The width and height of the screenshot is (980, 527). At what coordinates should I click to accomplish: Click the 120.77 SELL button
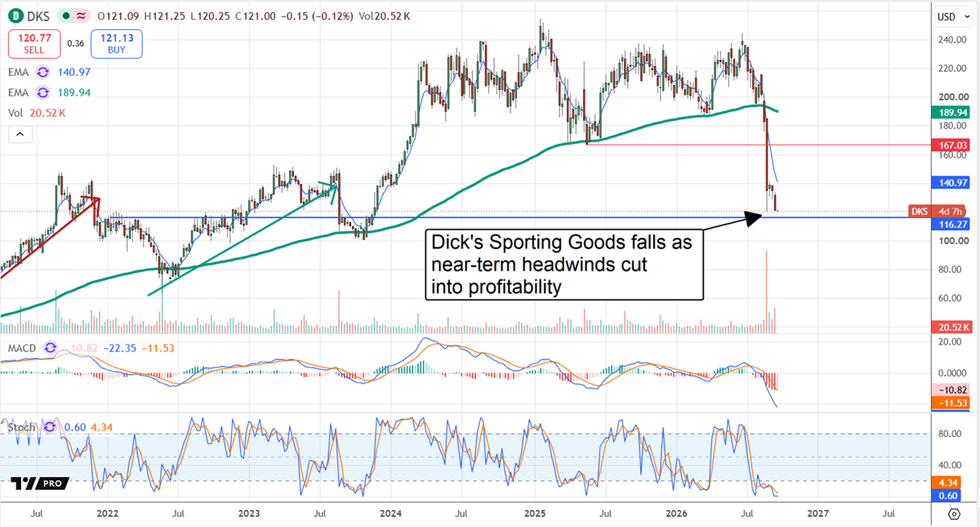[34, 44]
